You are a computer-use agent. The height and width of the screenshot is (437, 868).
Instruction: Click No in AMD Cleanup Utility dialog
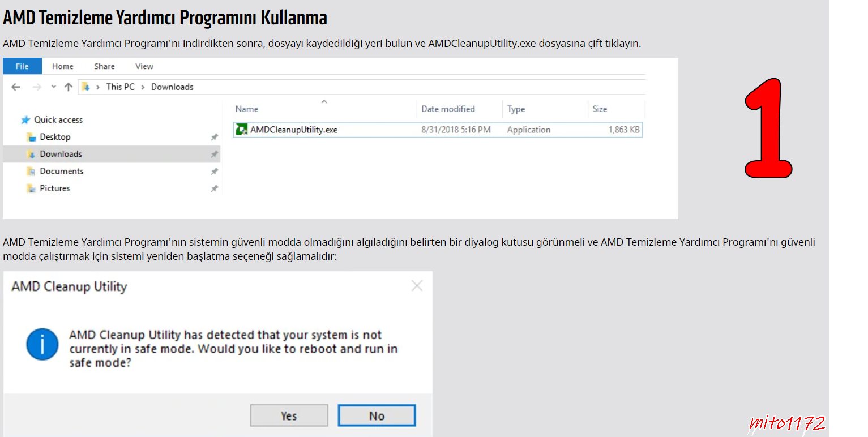(x=377, y=415)
